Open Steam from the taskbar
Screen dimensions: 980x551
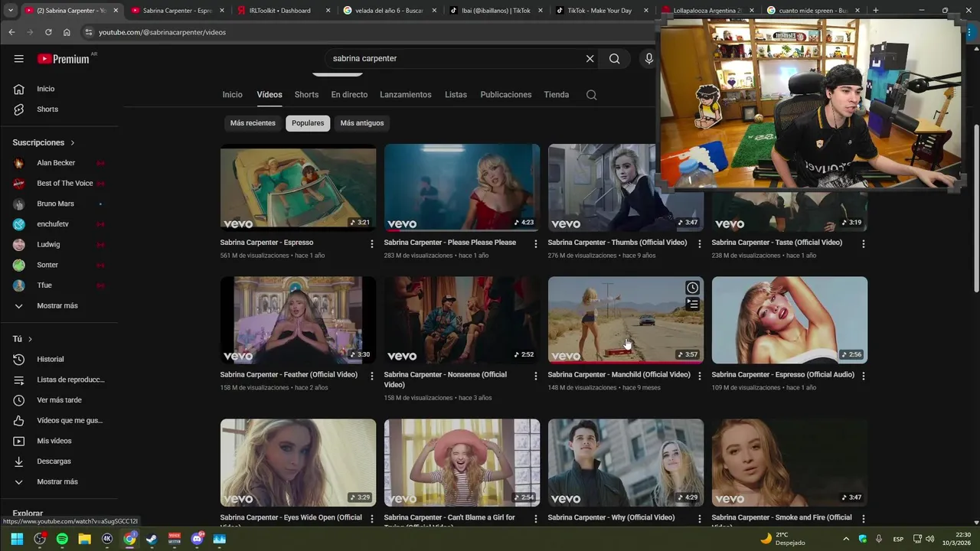pyautogui.click(x=152, y=539)
